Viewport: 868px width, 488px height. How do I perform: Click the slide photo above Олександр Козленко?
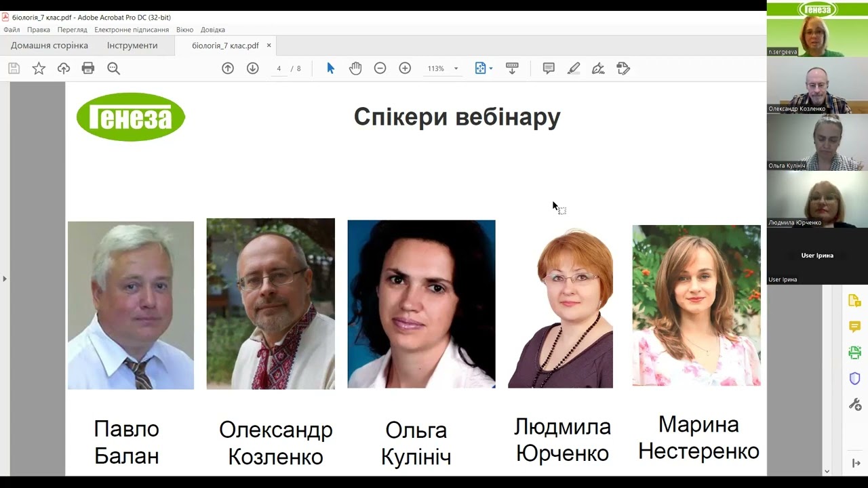[271, 304]
